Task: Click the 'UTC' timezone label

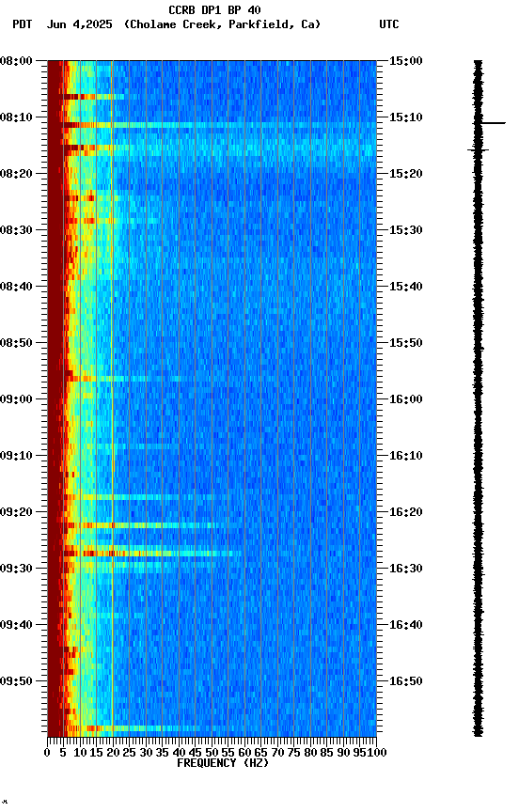Action: [389, 24]
